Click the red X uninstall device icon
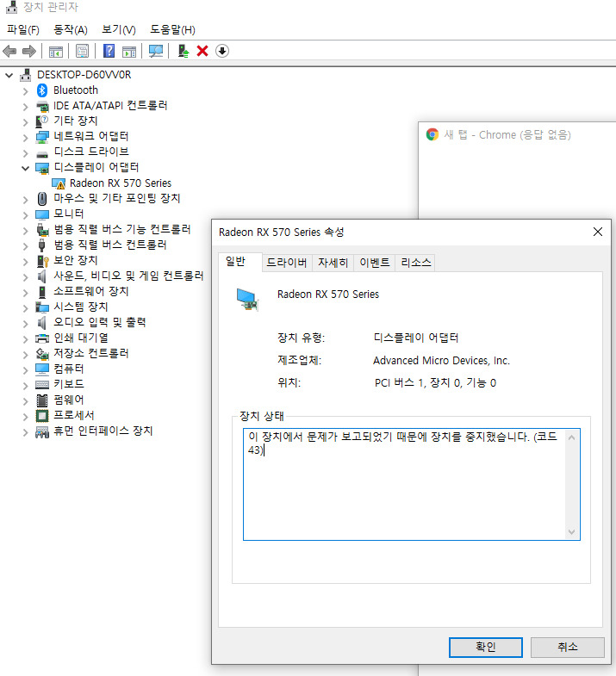This screenshot has width=616, height=676. coord(202,51)
